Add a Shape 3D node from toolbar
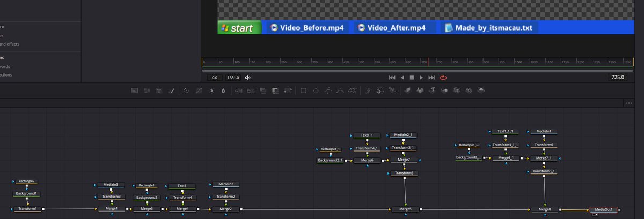The width and height of the screenshot is (644, 219). tap(420, 90)
